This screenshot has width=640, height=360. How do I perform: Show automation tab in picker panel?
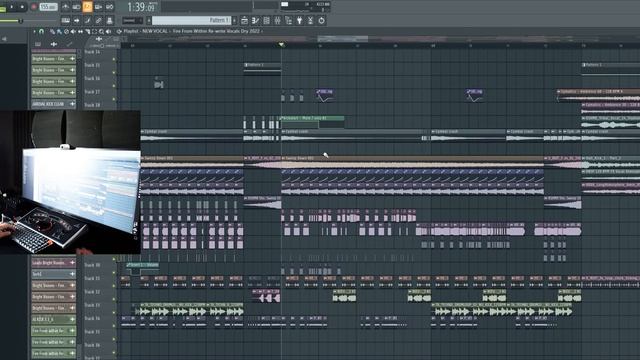(x=69, y=44)
